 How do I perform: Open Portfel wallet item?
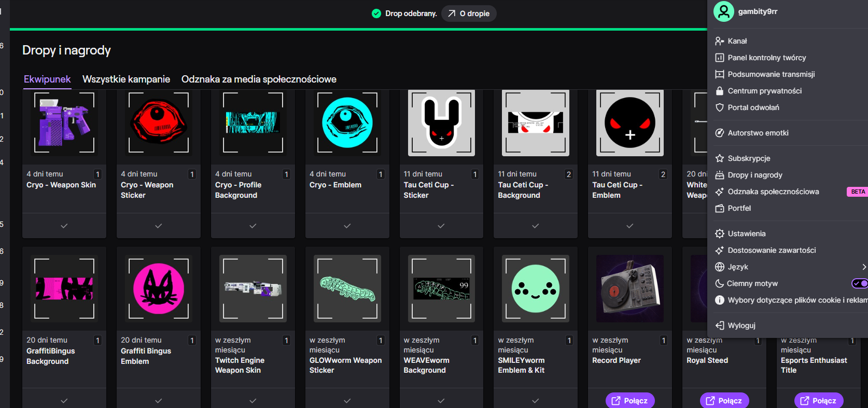click(739, 208)
